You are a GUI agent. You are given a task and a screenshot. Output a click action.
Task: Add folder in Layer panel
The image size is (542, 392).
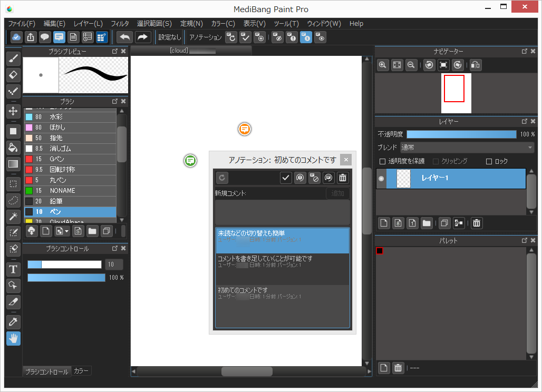pyautogui.click(x=427, y=223)
